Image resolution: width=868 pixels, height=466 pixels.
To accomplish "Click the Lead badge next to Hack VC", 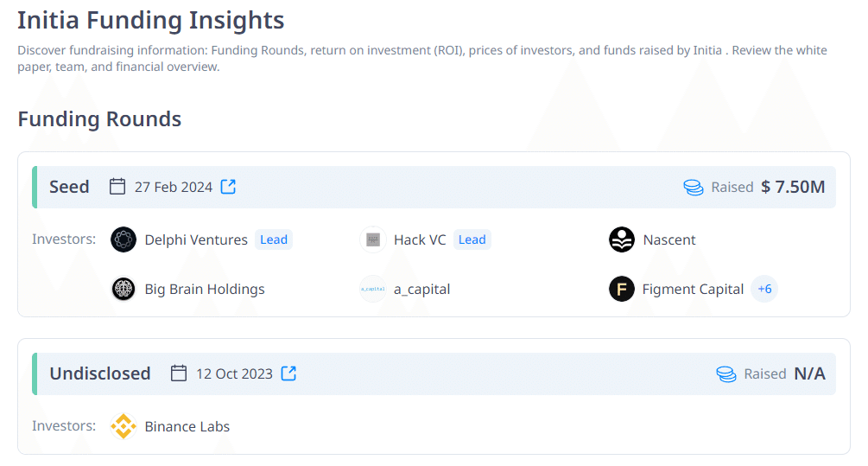I will tap(472, 239).
